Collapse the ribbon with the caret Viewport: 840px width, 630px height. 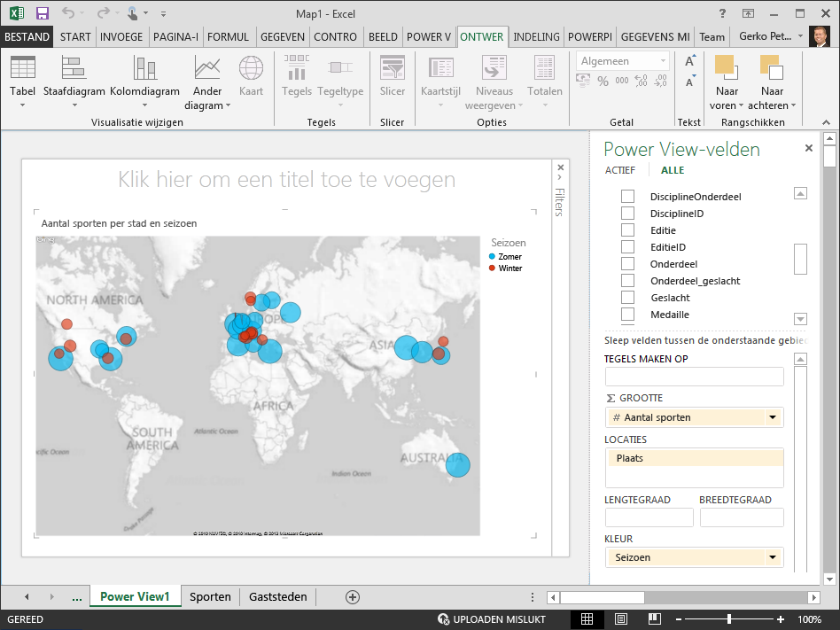pos(827,122)
